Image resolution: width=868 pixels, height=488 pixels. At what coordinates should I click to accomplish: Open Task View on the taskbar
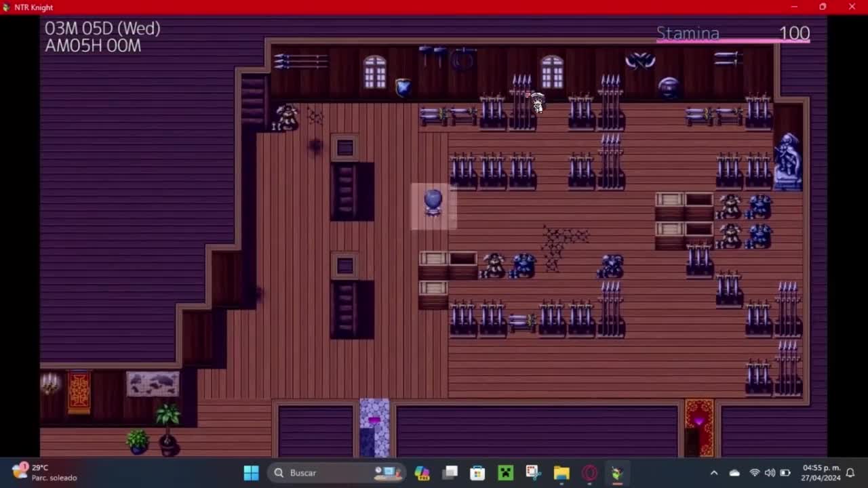click(x=450, y=472)
